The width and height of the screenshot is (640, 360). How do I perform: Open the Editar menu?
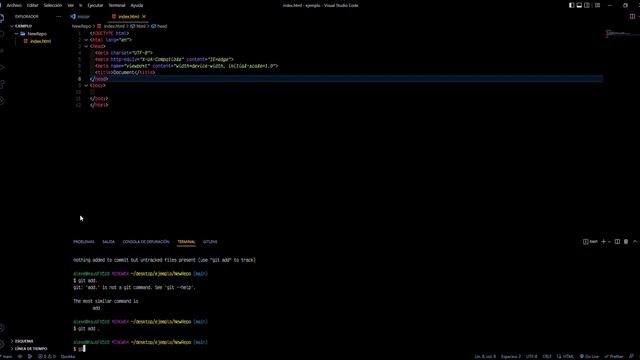tap(32, 5)
